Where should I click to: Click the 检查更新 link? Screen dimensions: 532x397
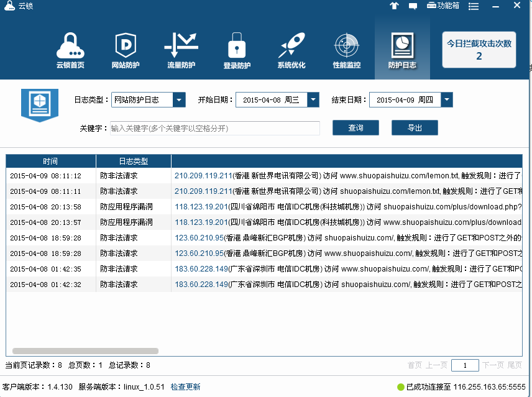click(x=186, y=386)
